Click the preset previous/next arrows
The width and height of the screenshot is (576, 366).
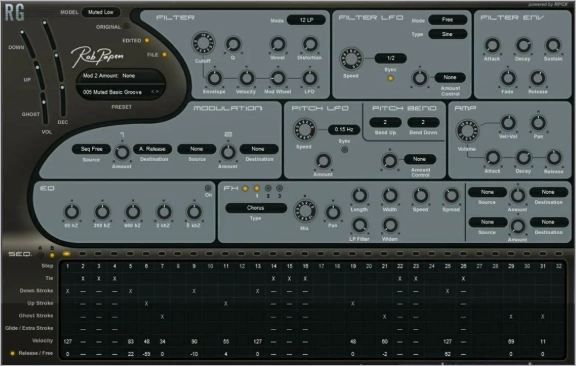(155, 92)
